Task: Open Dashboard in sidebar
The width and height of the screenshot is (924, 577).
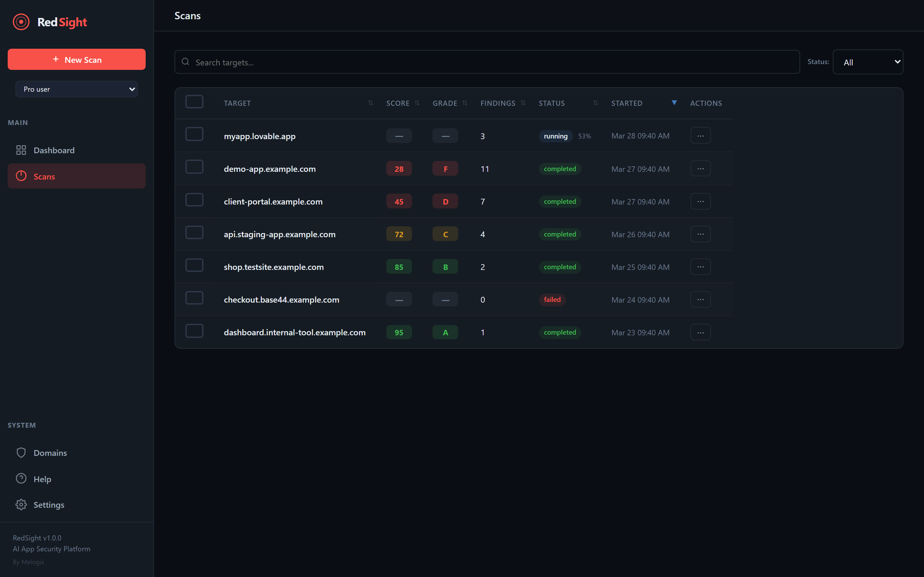Action: coord(54,150)
